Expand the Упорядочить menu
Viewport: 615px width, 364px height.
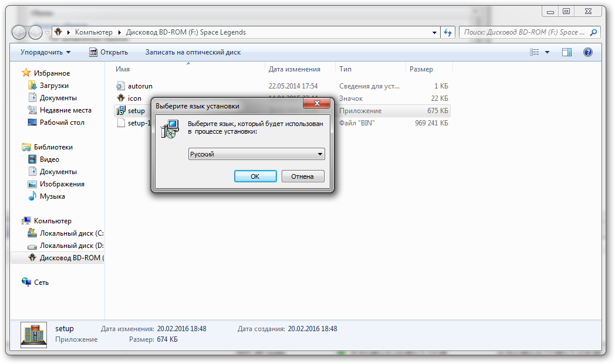click(x=46, y=52)
